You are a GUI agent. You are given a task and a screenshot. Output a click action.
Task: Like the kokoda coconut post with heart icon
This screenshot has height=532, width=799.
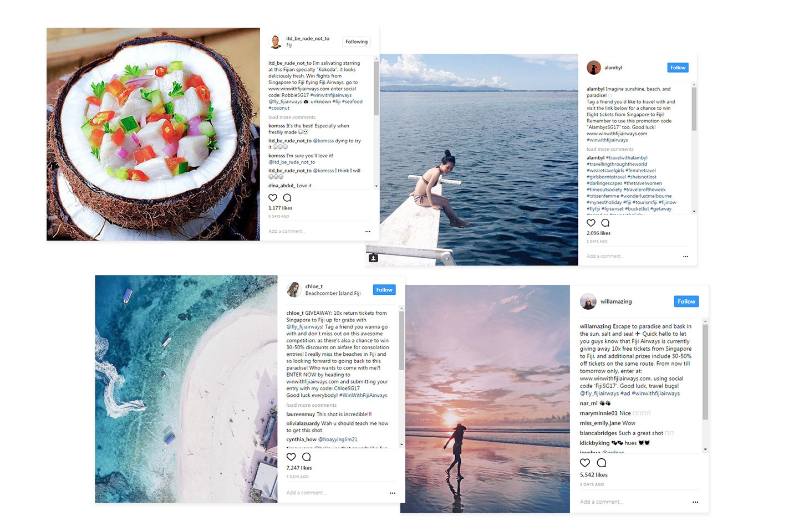273,198
